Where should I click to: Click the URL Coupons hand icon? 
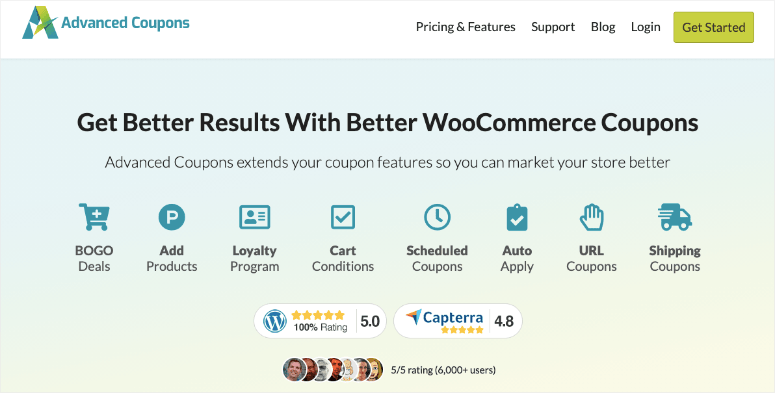coord(591,217)
